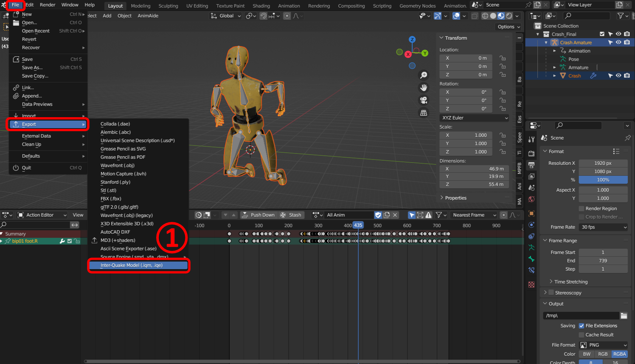Select the RGBA color mode button

[619, 354]
